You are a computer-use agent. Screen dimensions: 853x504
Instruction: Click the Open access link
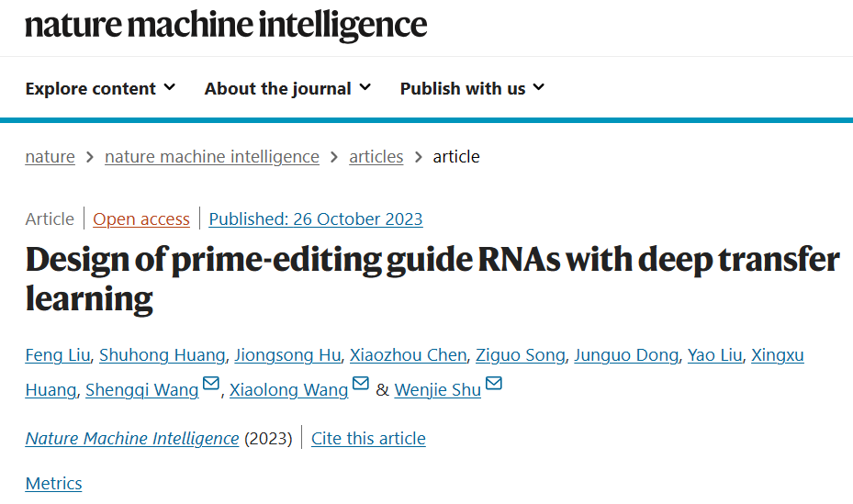(141, 219)
